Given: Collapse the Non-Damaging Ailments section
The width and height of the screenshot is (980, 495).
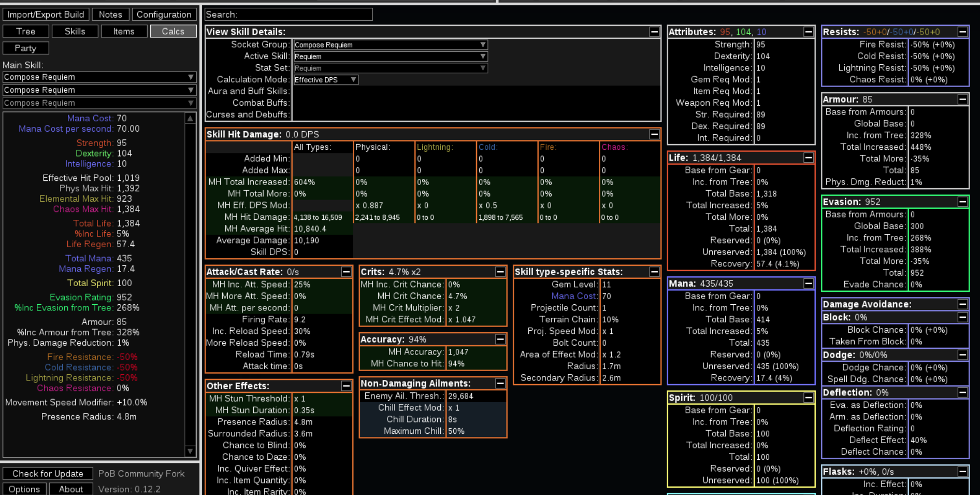Looking at the screenshot, I should tap(500, 383).
